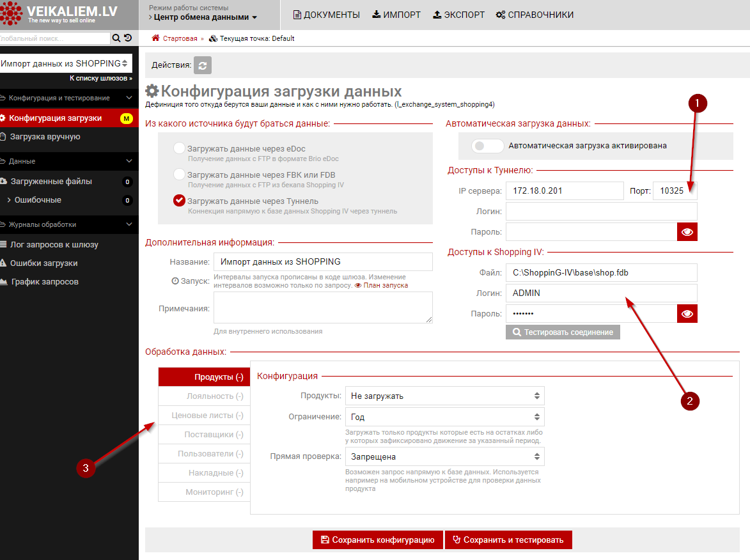Select loading data via eDoc radio

[x=179, y=148]
